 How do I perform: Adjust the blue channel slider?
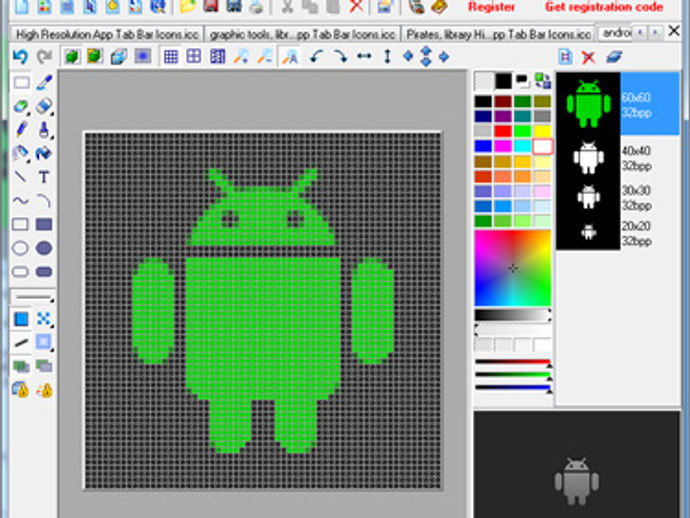pos(513,388)
